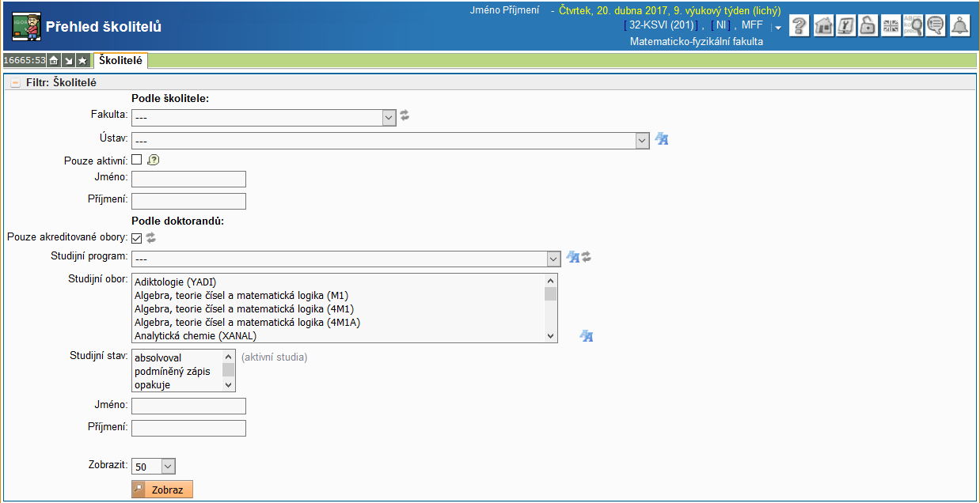Collapse the Filtr: Školitelé panel
Image resolution: width=980 pixels, height=503 pixels.
[15, 82]
